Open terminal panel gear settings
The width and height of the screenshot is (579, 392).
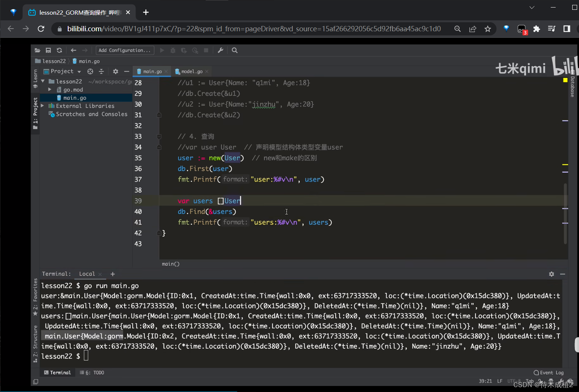pyautogui.click(x=552, y=274)
